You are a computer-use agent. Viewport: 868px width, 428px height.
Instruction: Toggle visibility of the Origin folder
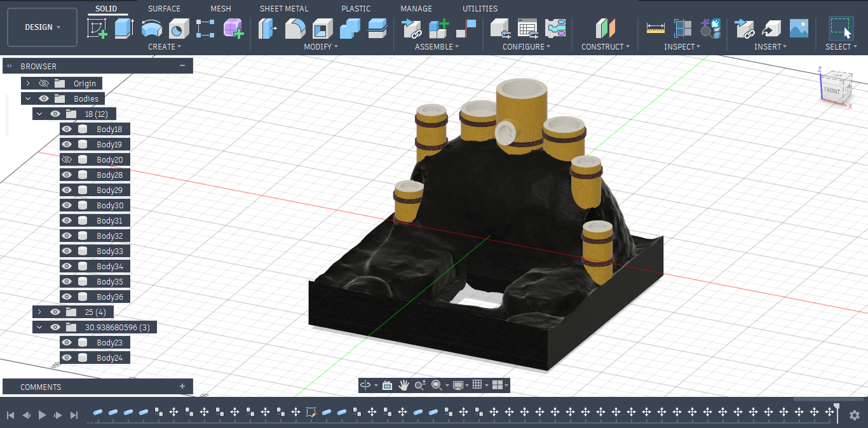click(44, 83)
